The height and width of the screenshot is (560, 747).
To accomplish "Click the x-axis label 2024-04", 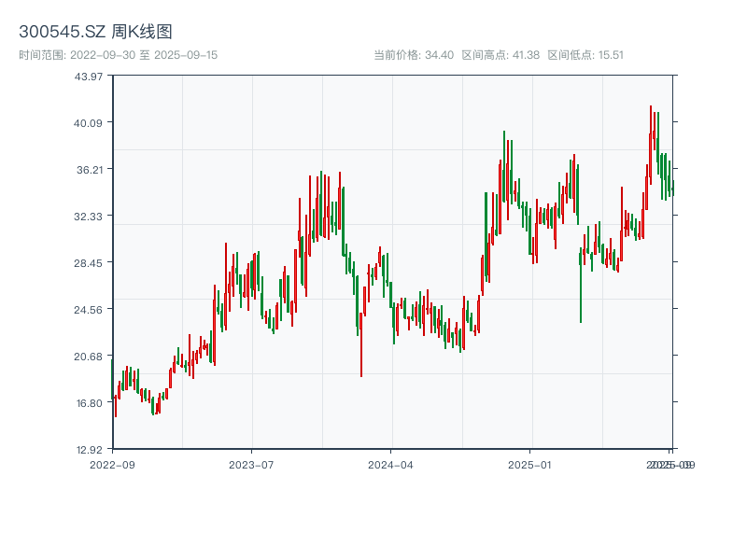I will coord(390,465).
